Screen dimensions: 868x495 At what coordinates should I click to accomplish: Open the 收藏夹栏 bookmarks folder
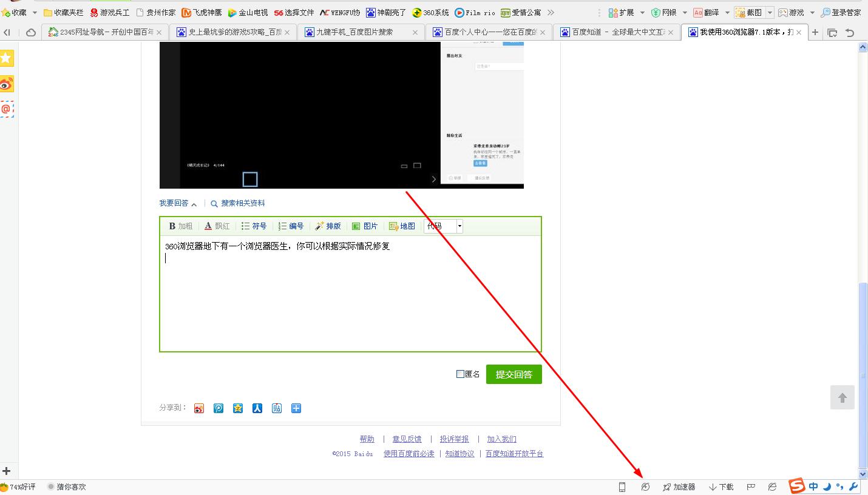63,12
